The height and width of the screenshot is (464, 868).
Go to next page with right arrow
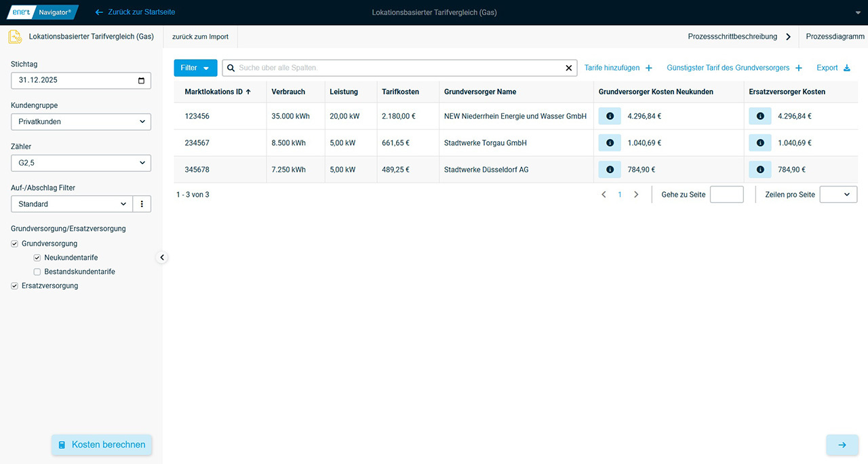pyautogui.click(x=636, y=195)
